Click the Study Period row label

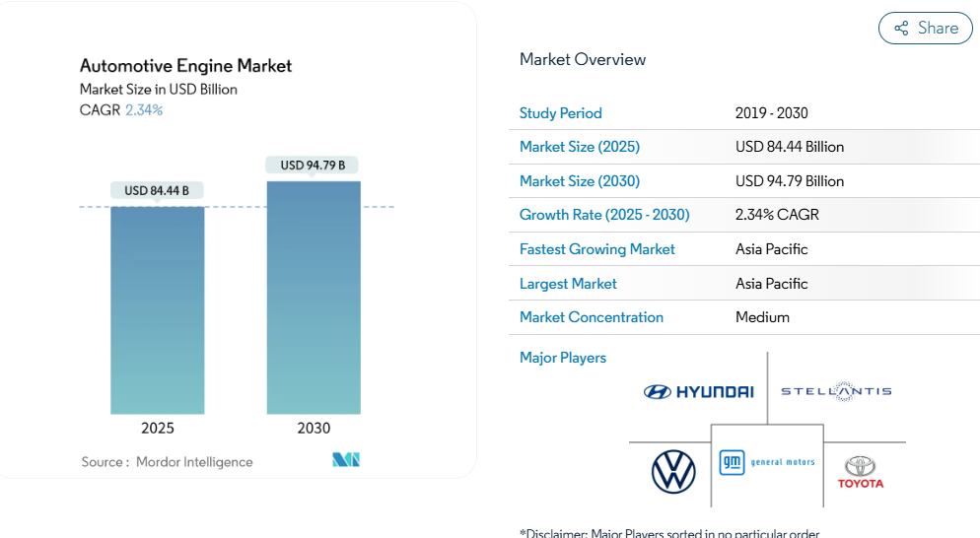click(560, 113)
